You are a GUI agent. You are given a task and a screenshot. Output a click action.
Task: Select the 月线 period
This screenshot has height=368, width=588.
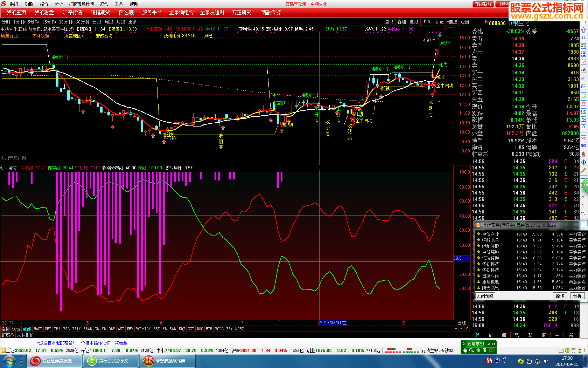[x=121, y=22]
